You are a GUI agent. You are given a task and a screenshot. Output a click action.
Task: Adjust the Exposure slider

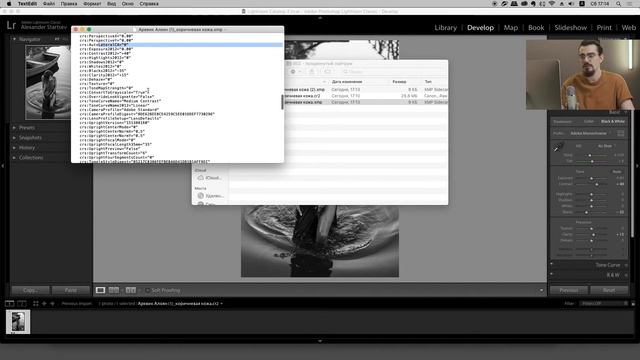click(x=591, y=178)
